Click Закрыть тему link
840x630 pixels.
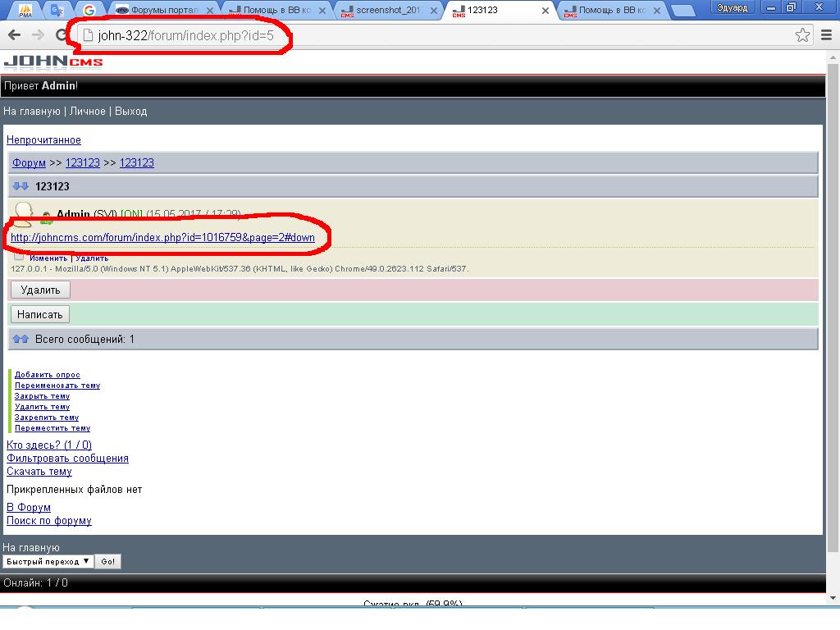pos(43,396)
